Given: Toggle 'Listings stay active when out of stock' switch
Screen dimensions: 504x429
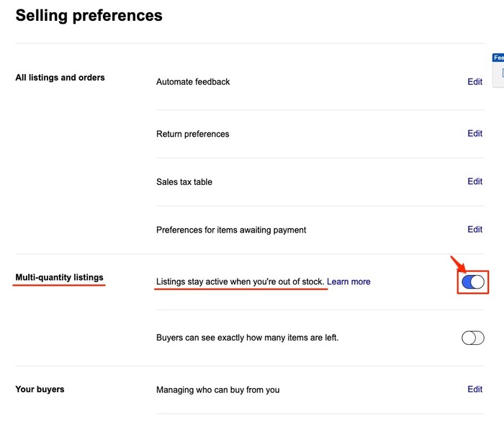Looking at the screenshot, I should click(x=473, y=281).
